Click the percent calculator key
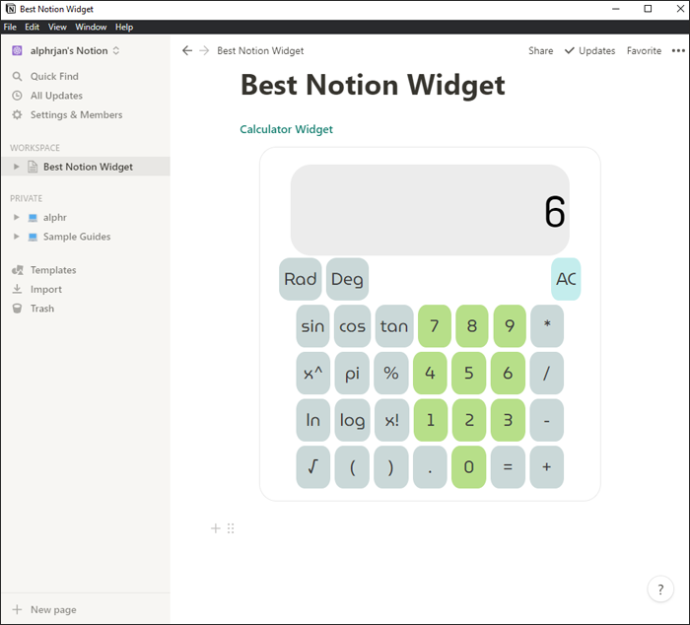Screen dimensions: 690x625 [x=391, y=373]
